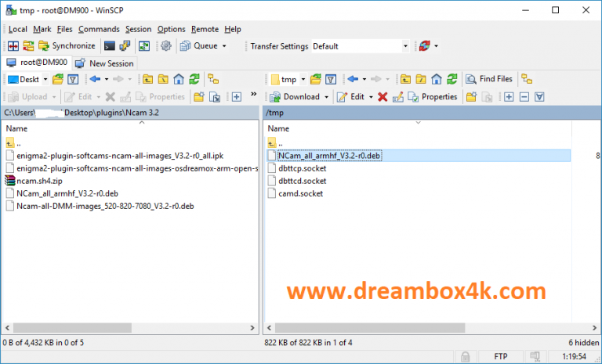Viewport: 602px width, 364px height.
Task: Expand the reconnect session dropdown arrow
Action: (436, 46)
